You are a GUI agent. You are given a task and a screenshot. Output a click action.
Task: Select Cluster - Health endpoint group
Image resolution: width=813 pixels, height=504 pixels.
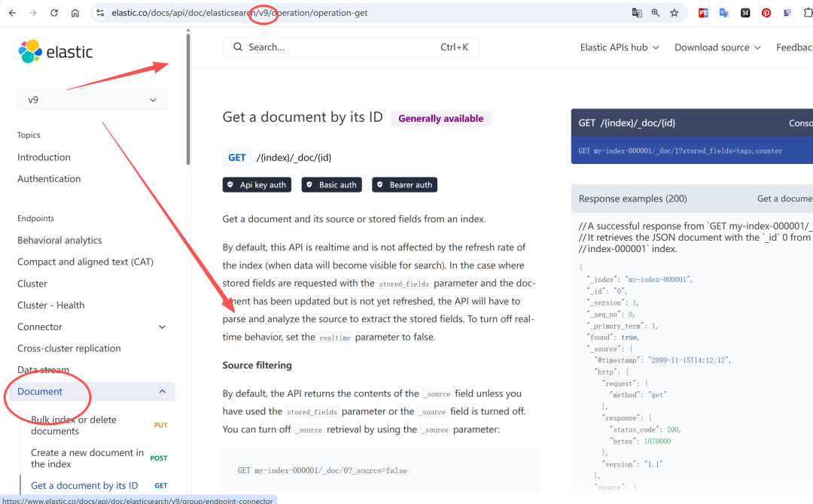coord(51,305)
